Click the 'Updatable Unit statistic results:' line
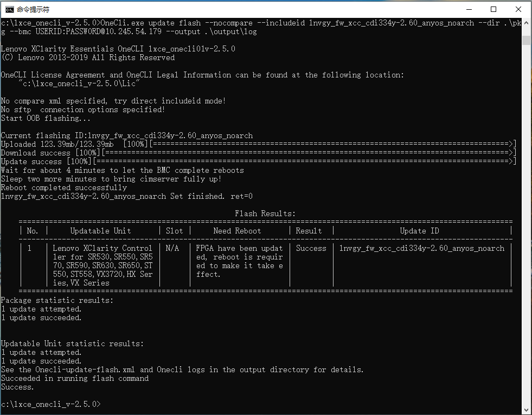532x415 pixels. (72, 344)
